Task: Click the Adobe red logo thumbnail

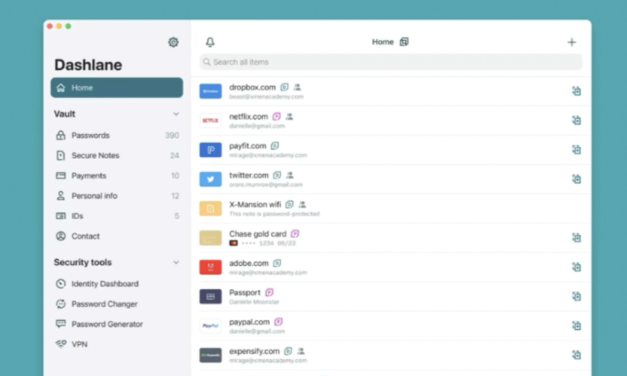Action: pyautogui.click(x=211, y=267)
